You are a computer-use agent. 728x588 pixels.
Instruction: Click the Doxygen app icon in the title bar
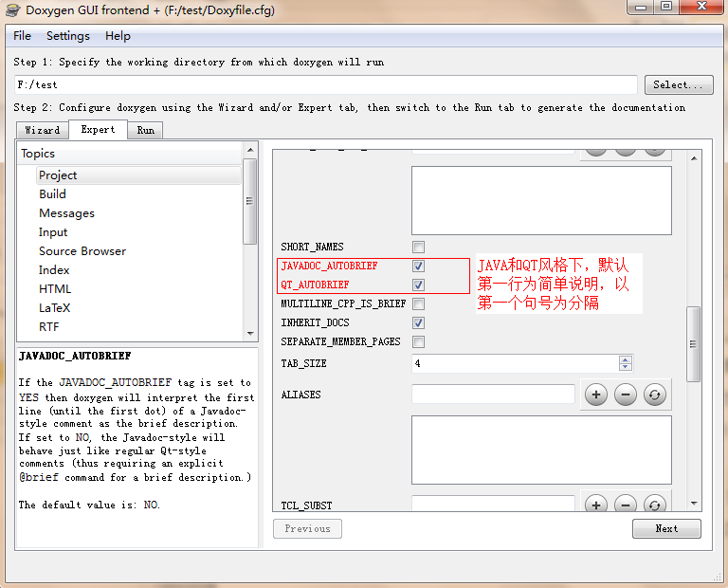coord(13,9)
